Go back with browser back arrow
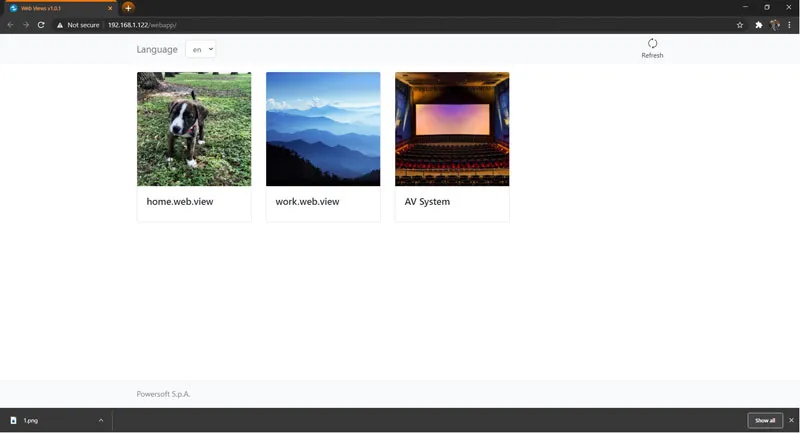The image size is (800, 433). pyautogui.click(x=10, y=24)
